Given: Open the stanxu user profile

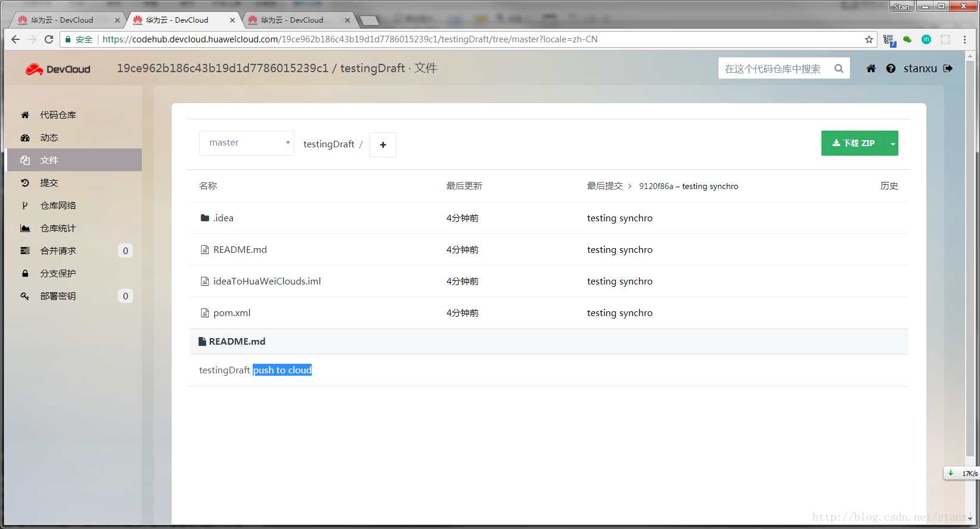Looking at the screenshot, I should (x=920, y=69).
